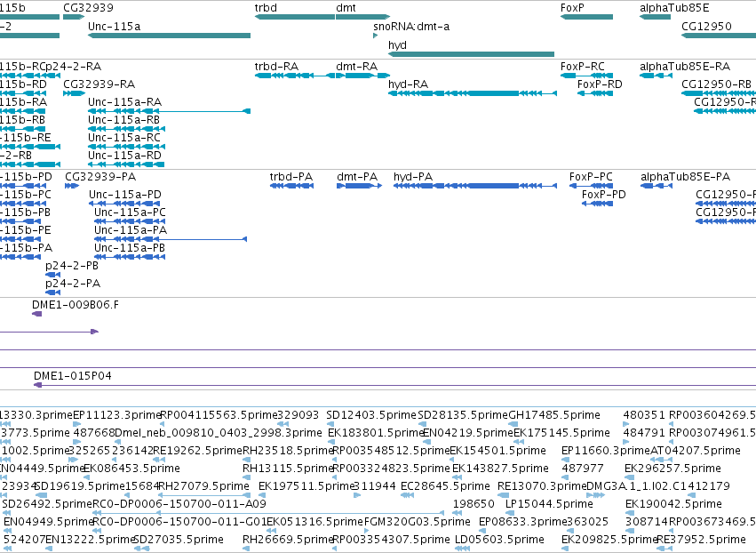Select the trbd gene label
This screenshot has width=756, height=553.
266,8
